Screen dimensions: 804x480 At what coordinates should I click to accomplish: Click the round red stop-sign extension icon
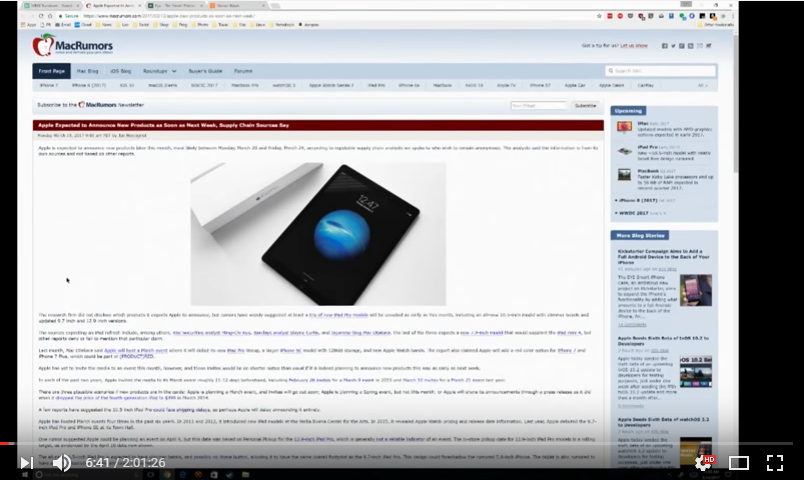click(620, 16)
